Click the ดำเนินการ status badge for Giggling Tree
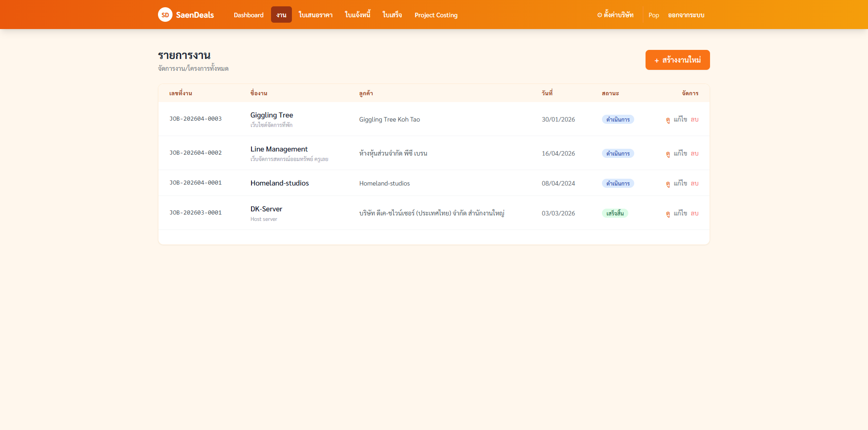This screenshot has height=430, width=868. (618, 119)
